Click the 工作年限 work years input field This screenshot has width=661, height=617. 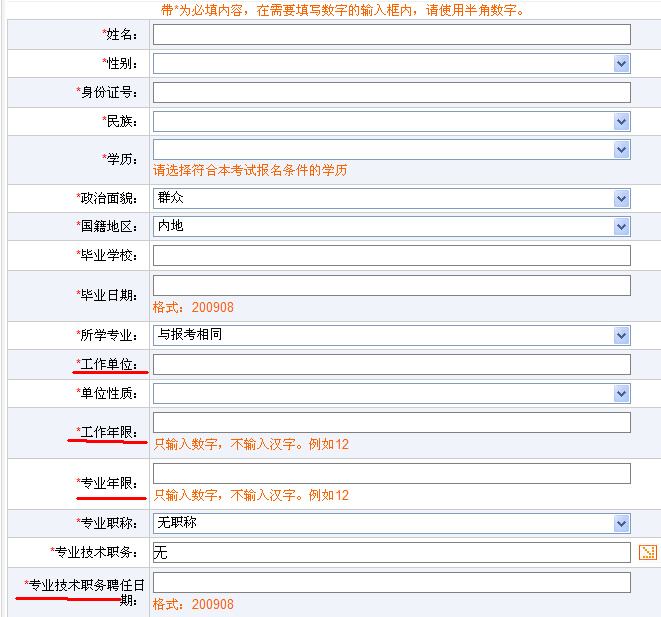pos(392,423)
